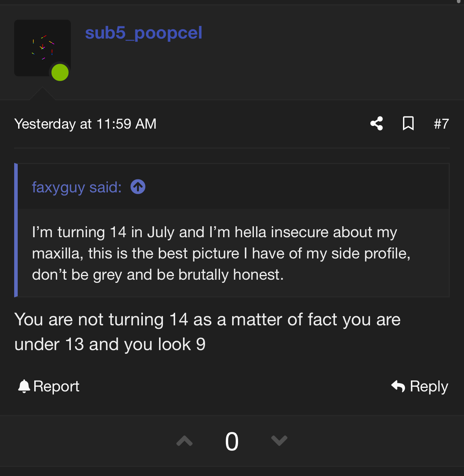The height and width of the screenshot is (476, 464).
Task: Upvote the post with the up chevron
Action: pyautogui.click(x=185, y=441)
